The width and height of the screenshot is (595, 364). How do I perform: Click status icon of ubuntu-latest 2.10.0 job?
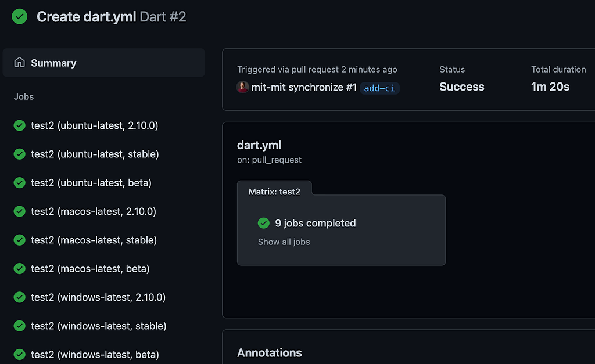coord(20,125)
